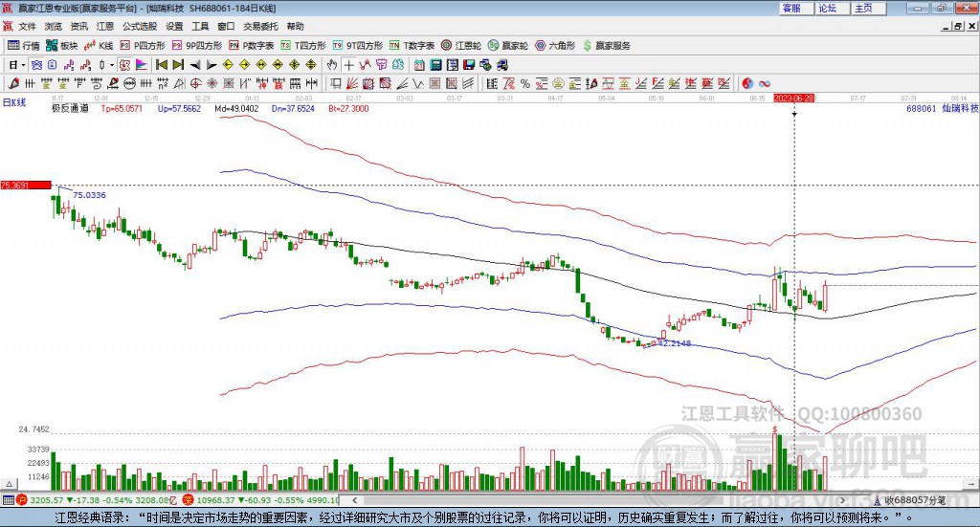Open the calculator icon
Screen dimensions: 980x527
[435, 65]
